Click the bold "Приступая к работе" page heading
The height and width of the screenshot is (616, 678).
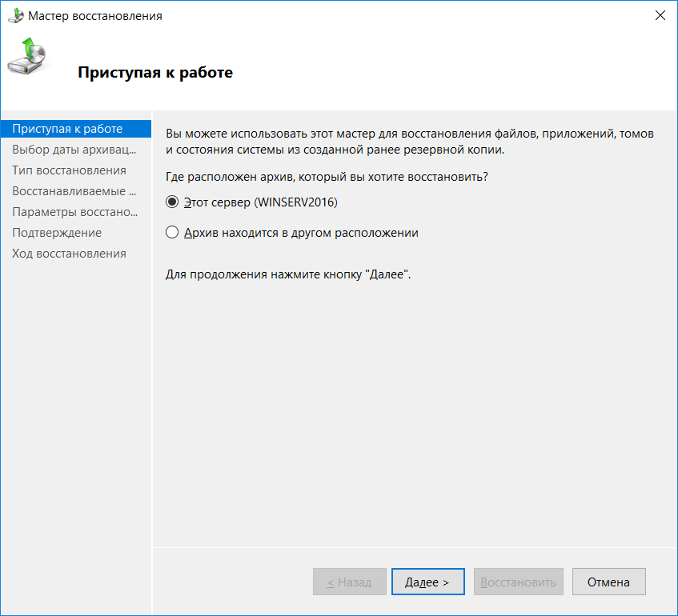click(154, 73)
